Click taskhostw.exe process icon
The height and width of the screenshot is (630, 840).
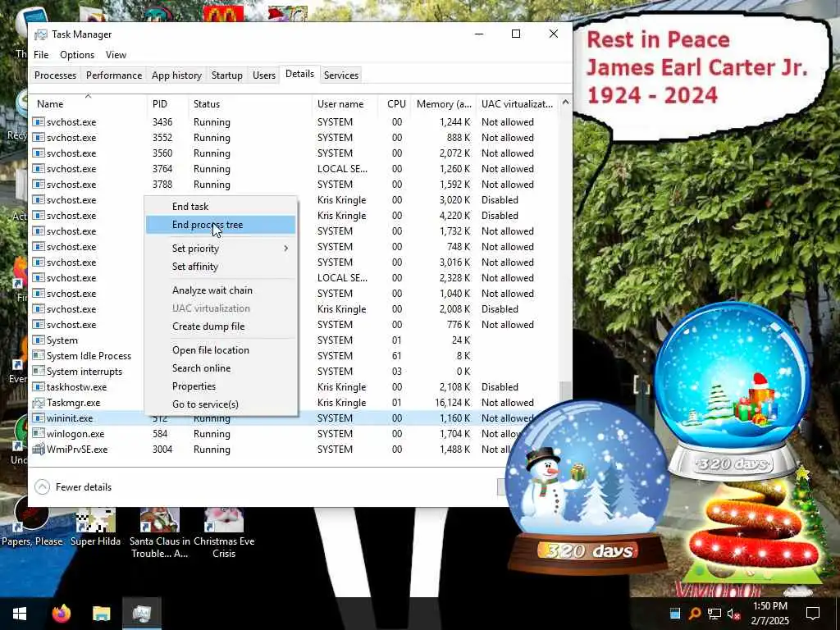[39, 387]
